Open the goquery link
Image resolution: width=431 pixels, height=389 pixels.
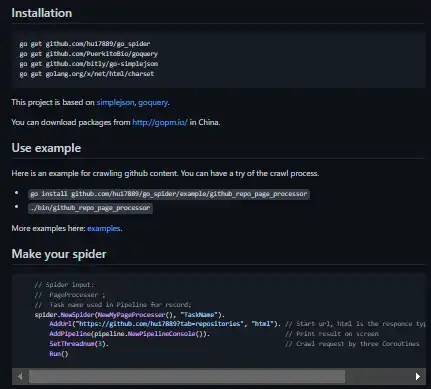click(153, 102)
